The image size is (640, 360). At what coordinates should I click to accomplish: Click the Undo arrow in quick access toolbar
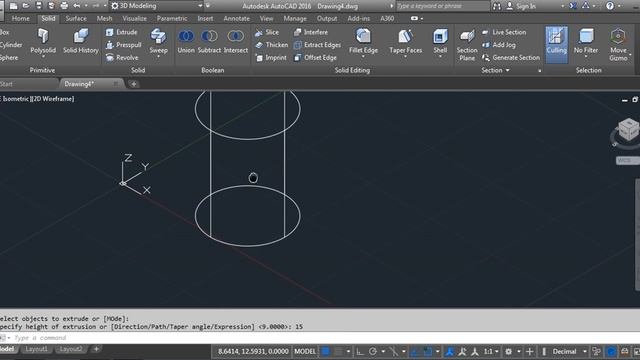pyautogui.click(x=77, y=6)
